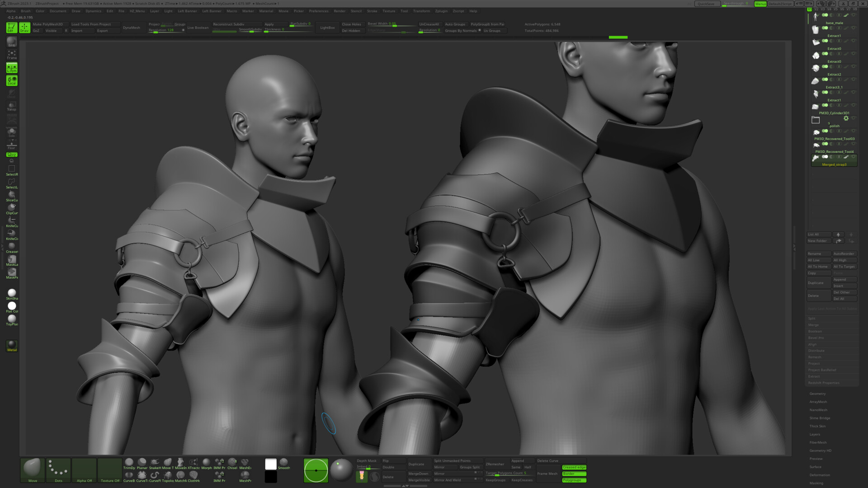This screenshot has height=488, width=868.
Task: Open the Zplugin menu
Action: (441, 11)
